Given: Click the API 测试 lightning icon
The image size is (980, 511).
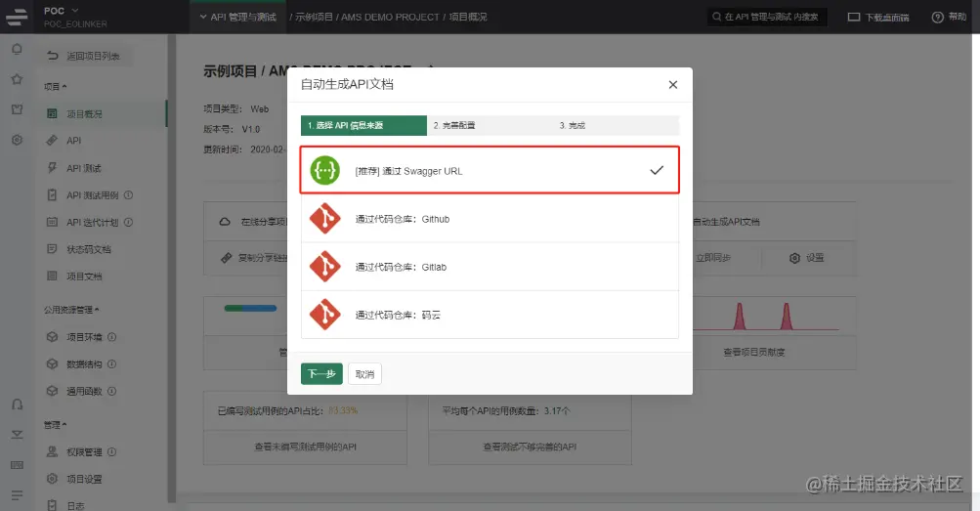Looking at the screenshot, I should (x=53, y=167).
